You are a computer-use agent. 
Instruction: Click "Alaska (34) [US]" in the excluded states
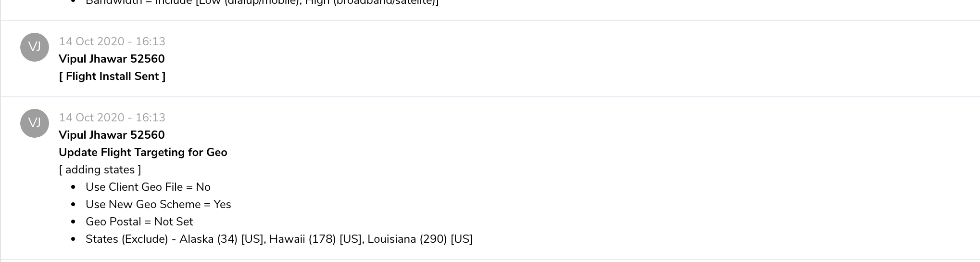[221, 239]
